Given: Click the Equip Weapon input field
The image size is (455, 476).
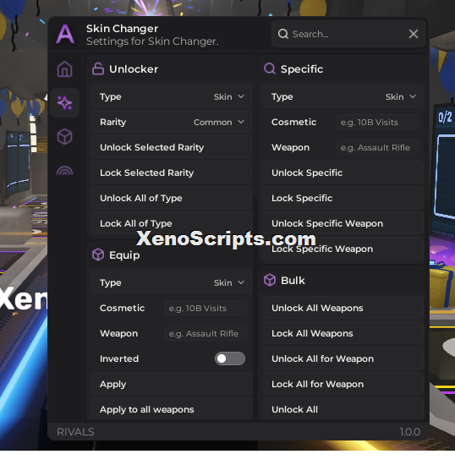Looking at the screenshot, I should tap(206, 333).
